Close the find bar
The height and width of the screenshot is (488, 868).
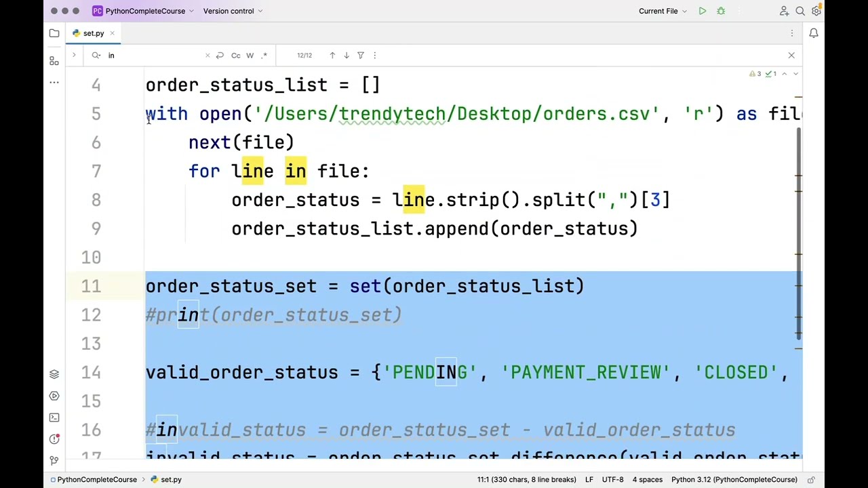791,56
